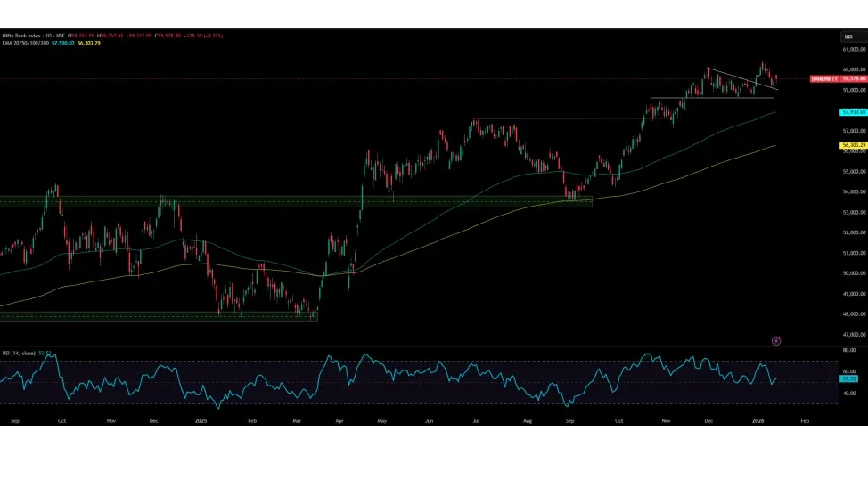This screenshot has height=488, width=868.
Task: Click the Apr label on time axis
Action: click(340, 421)
